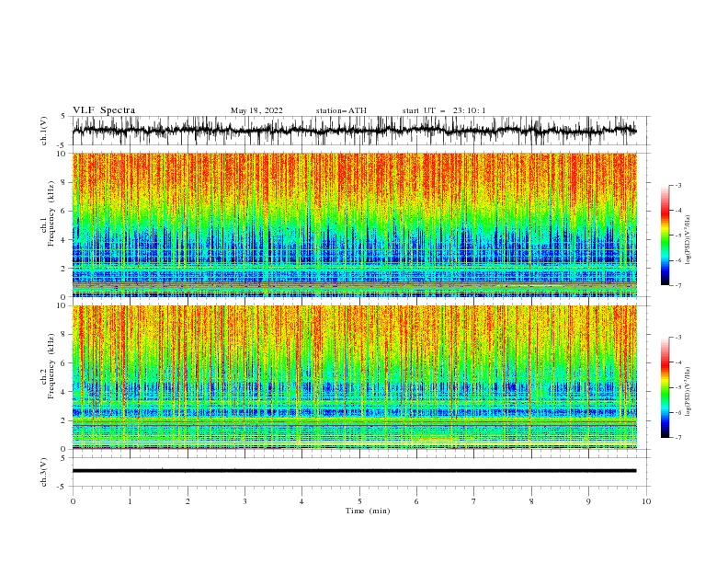Click the log(PSD) label beside ch.1 colorbar
This screenshot has width=728, height=563.
[688, 240]
